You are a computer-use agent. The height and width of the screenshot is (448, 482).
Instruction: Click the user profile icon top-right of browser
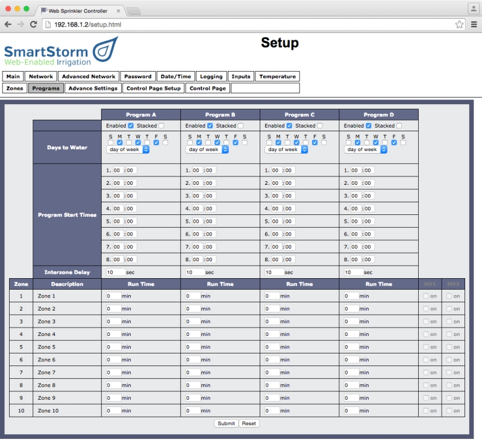click(472, 8)
